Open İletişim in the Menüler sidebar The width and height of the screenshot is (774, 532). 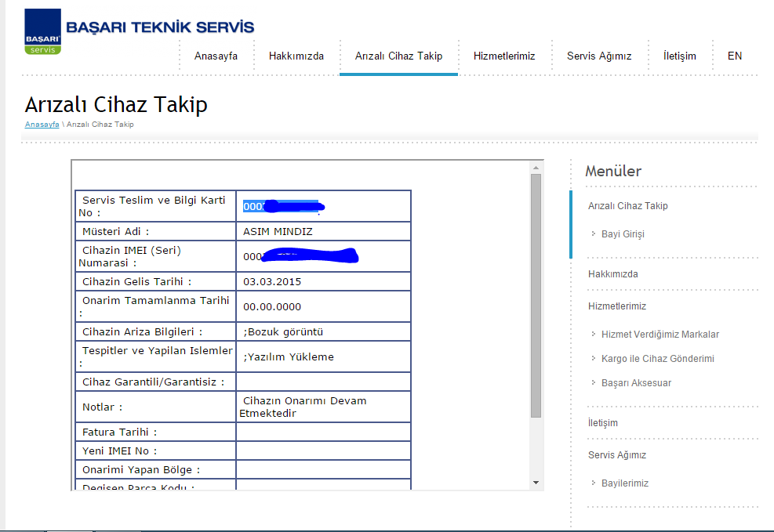click(x=603, y=423)
